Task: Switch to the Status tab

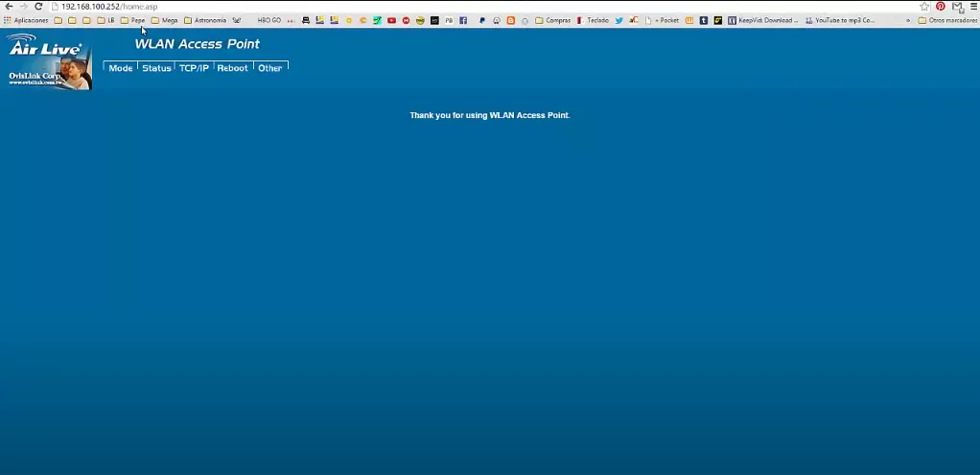Action: (x=156, y=68)
